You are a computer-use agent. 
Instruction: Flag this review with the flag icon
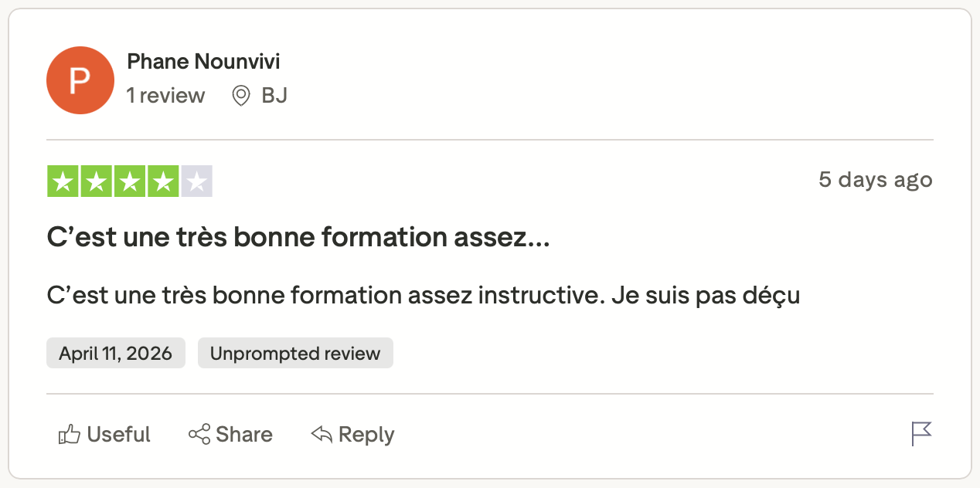(921, 434)
